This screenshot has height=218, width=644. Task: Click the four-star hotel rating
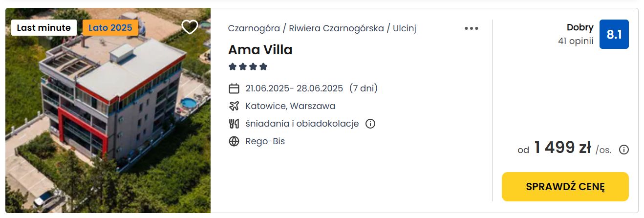(248, 66)
